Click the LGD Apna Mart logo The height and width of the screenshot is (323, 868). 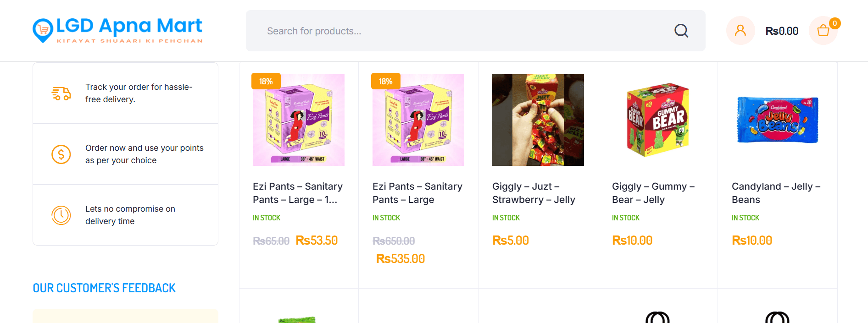pos(118,30)
